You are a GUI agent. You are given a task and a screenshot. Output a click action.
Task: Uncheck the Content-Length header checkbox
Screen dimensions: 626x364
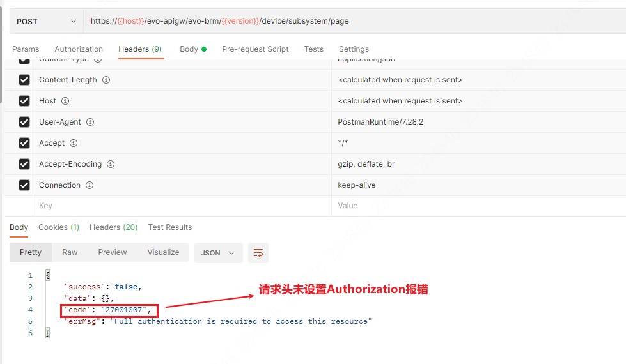click(24, 80)
